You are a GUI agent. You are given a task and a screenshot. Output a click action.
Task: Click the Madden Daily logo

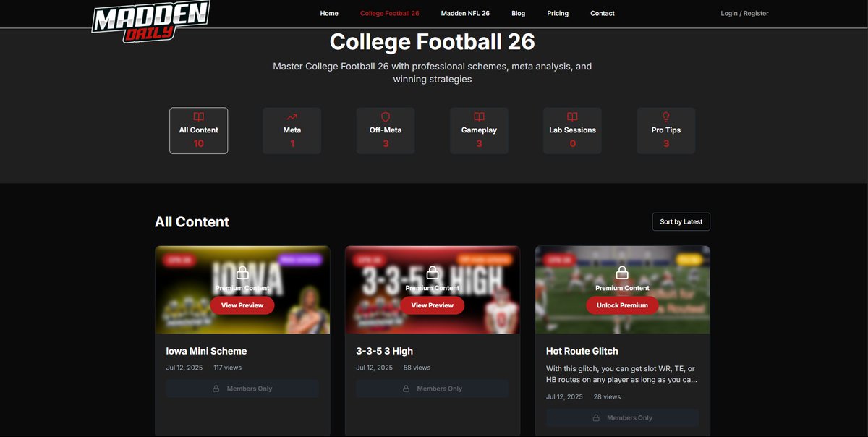150,20
